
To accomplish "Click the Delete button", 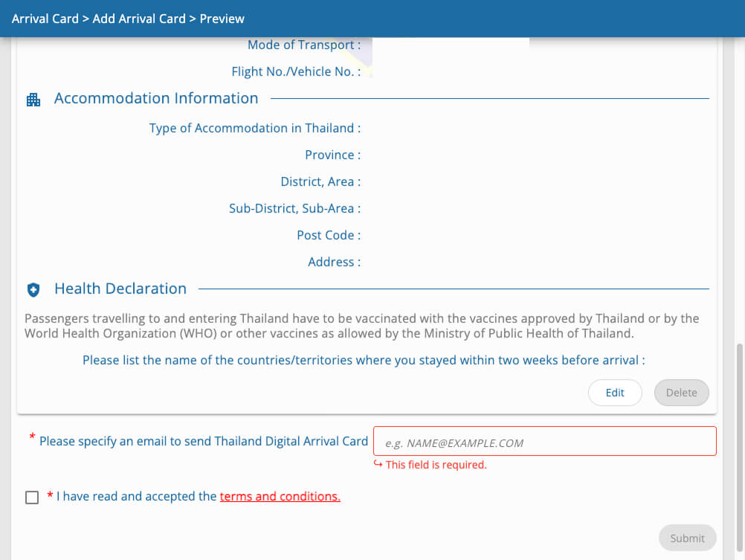I will pyautogui.click(x=681, y=393).
